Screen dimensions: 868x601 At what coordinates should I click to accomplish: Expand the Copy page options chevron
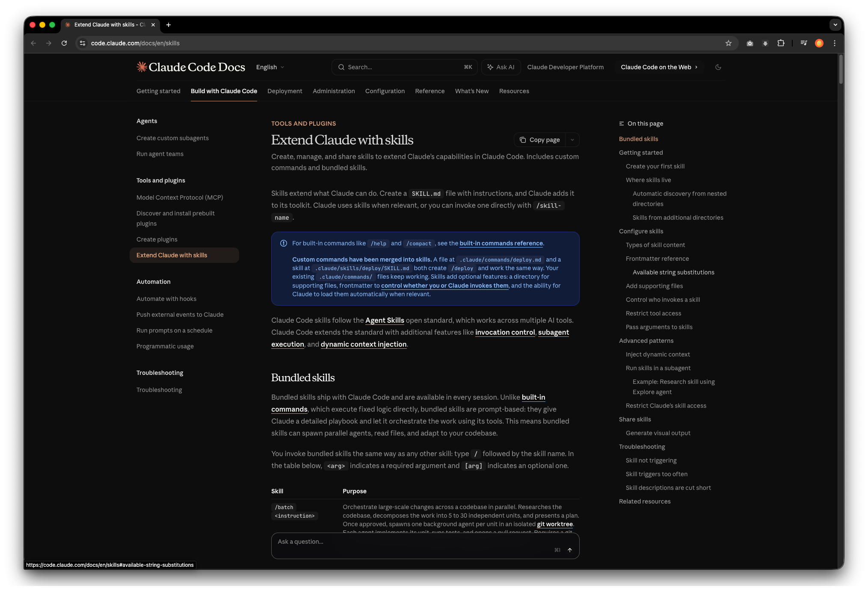tap(572, 140)
